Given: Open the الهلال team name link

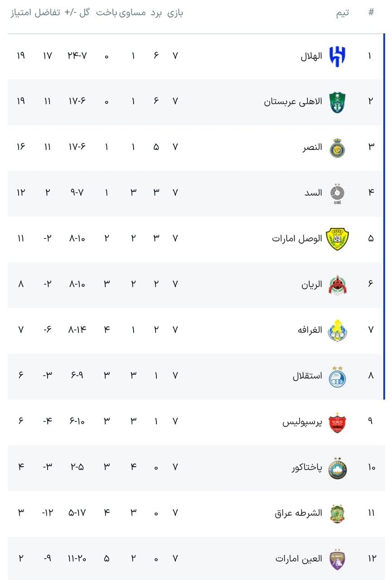Looking at the screenshot, I should click(x=311, y=57).
